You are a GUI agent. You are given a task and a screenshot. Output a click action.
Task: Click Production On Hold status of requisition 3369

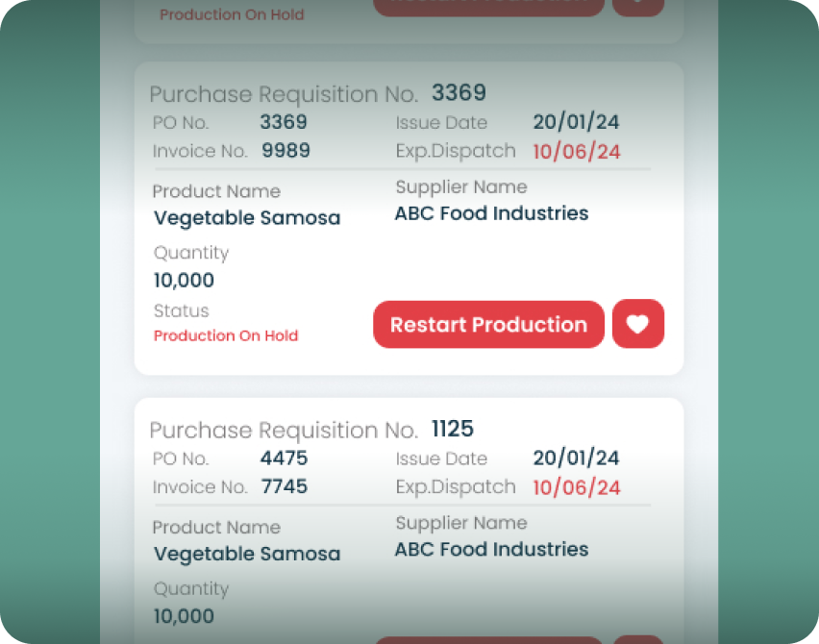tap(226, 336)
